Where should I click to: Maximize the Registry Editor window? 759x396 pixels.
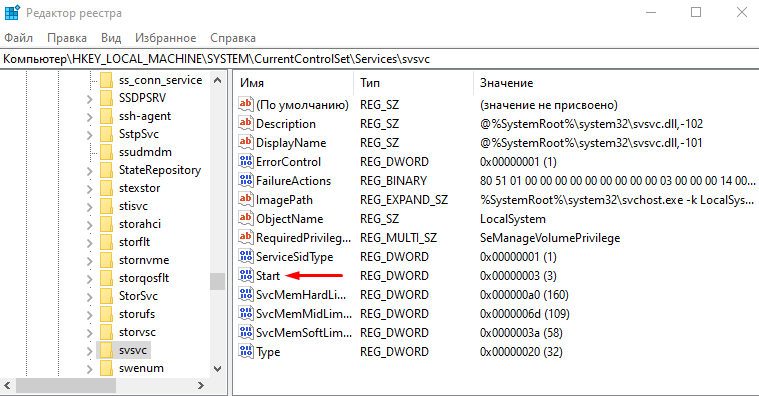pos(696,12)
